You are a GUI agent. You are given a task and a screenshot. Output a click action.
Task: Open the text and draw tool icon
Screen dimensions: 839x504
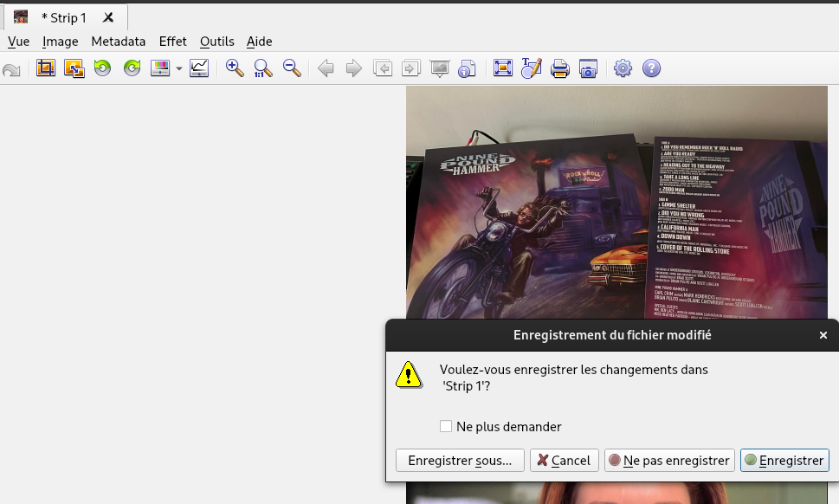[532, 68]
